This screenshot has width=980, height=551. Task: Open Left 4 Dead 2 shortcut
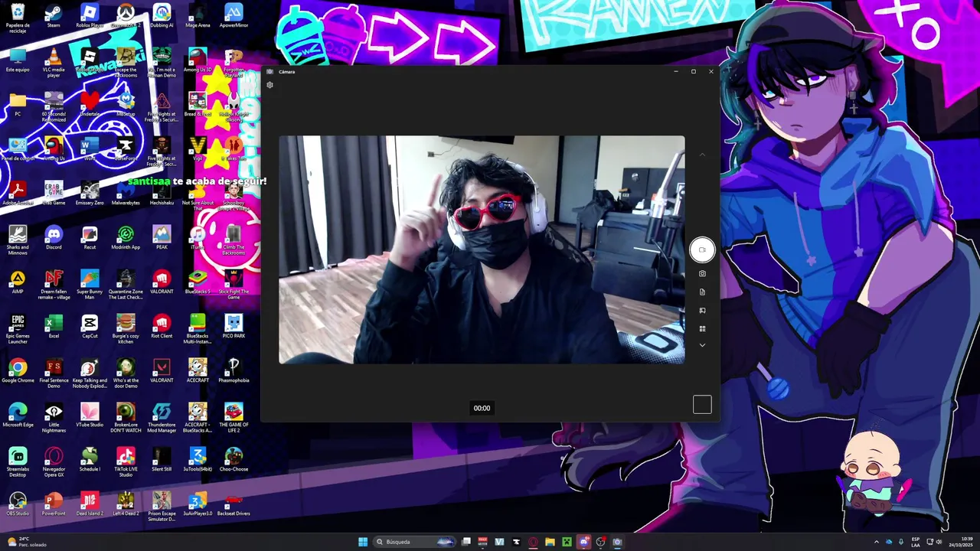pyautogui.click(x=126, y=504)
